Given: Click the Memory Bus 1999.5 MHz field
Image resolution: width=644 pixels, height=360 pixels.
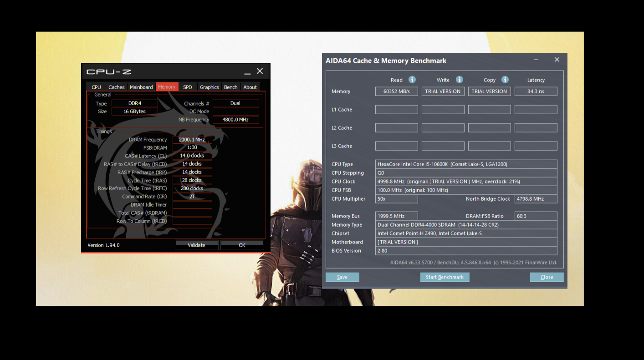Looking at the screenshot, I should coord(397,216).
